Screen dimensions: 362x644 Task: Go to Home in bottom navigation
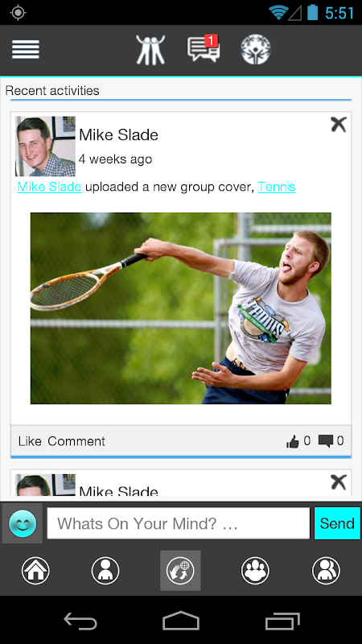coord(35,571)
